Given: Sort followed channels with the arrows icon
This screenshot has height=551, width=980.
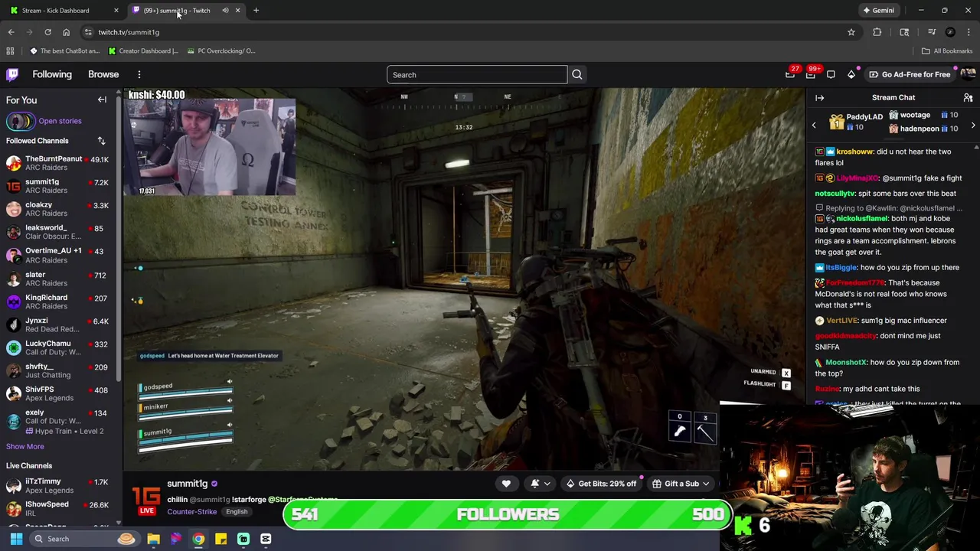Looking at the screenshot, I should point(101,141).
